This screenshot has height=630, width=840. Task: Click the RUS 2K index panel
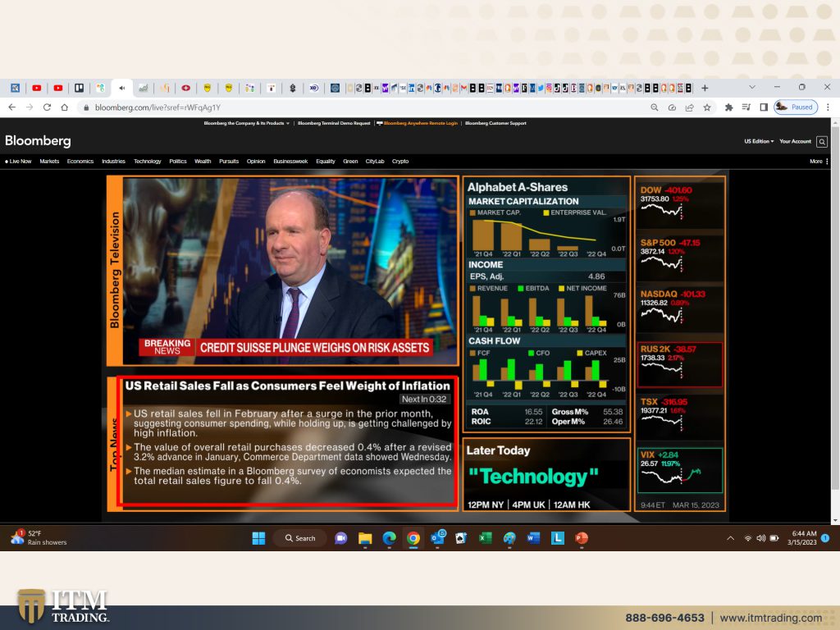pos(680,364)
